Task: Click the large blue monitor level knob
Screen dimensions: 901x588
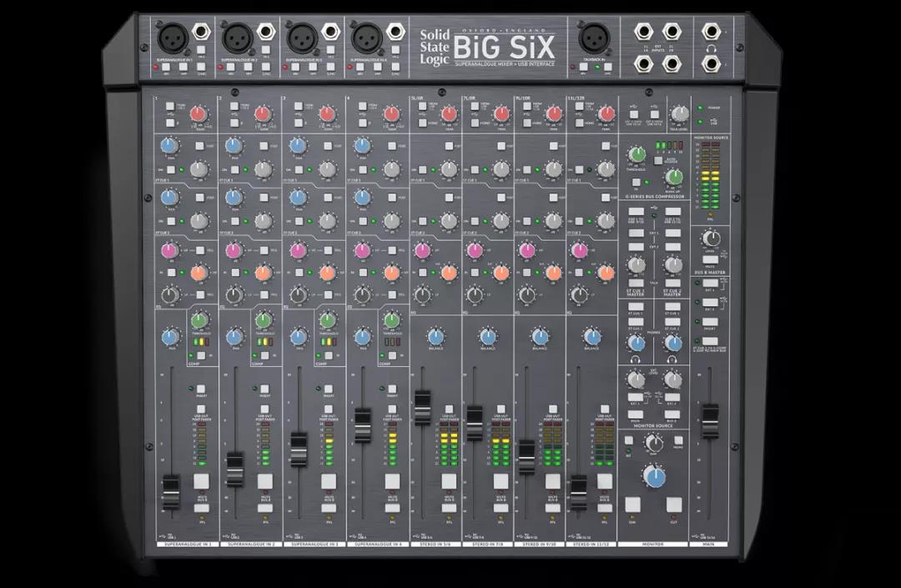Action: [655, 476]
